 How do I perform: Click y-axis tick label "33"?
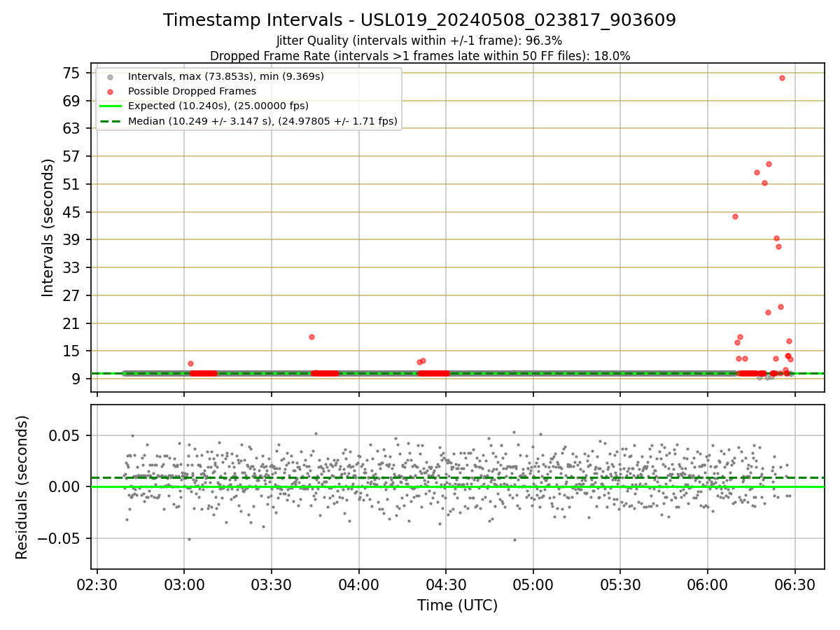point(72,268)
